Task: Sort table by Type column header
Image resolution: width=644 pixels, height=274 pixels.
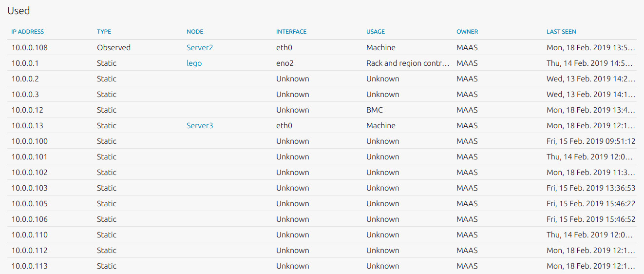Action: (x=104, y=32)
